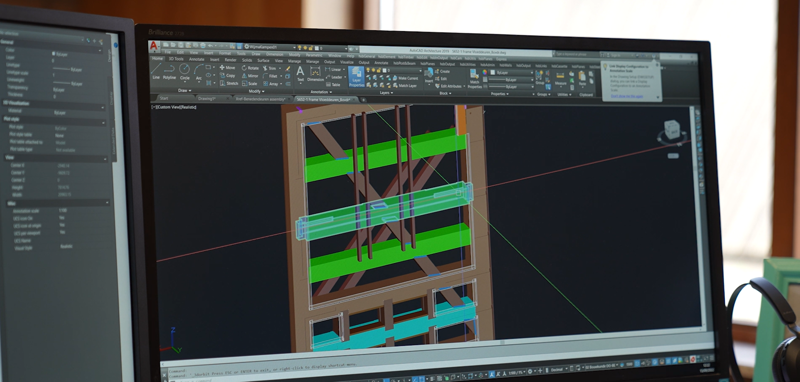The image size is (800, 382).
Task: Open the ByLayer color dropdown in Properties
Action: pyautogui.click(x=512, y=73)
